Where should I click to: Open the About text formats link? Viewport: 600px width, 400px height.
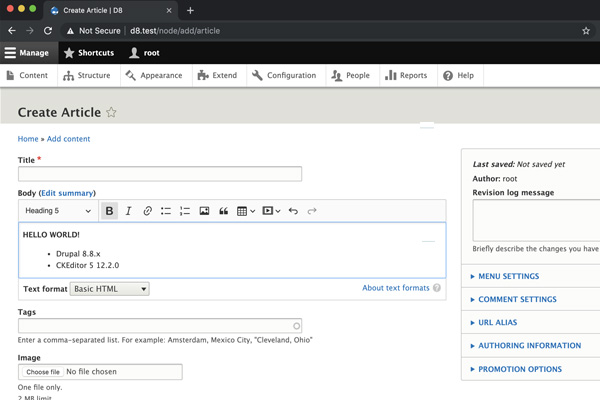click(396, 288)
